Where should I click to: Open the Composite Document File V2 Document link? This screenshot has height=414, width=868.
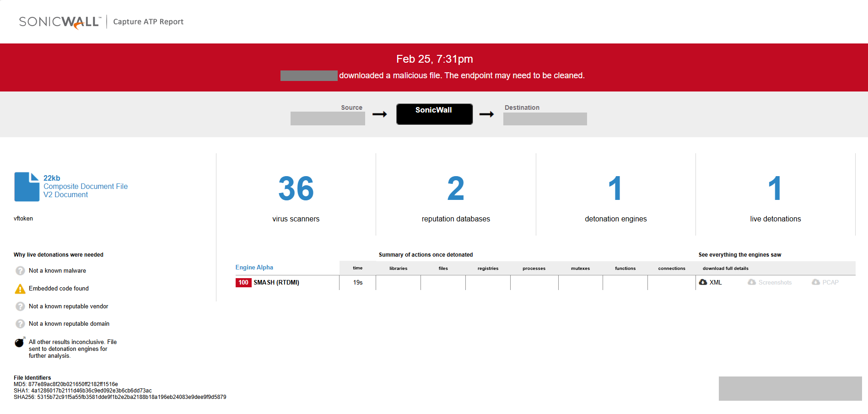coord(86,191)
